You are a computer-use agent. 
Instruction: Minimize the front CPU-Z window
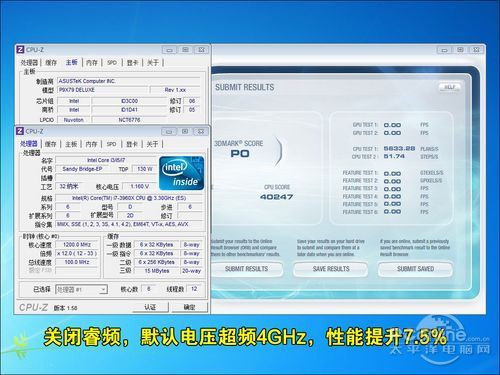pos(169,131)
